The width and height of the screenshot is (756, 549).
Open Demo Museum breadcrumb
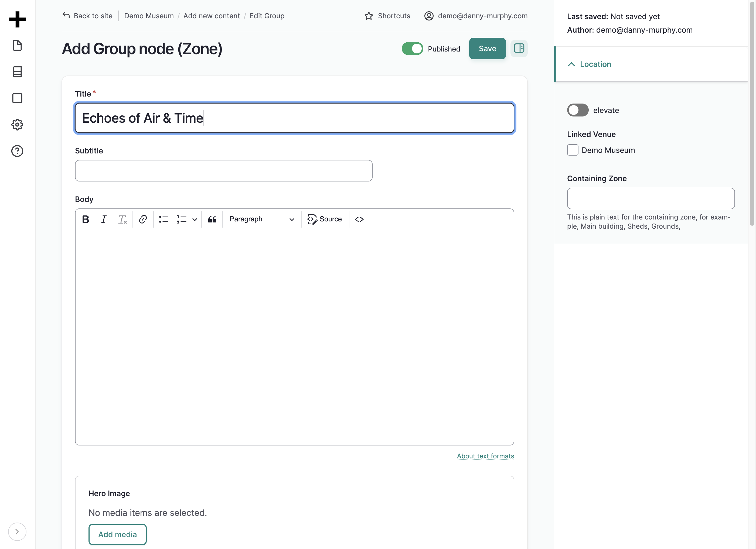pos(149,16)
